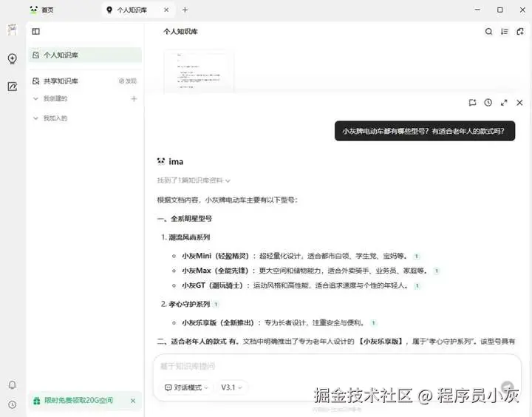Open the 对话模式 mode dropdown

pyautogui.click(x=186, y=387)
